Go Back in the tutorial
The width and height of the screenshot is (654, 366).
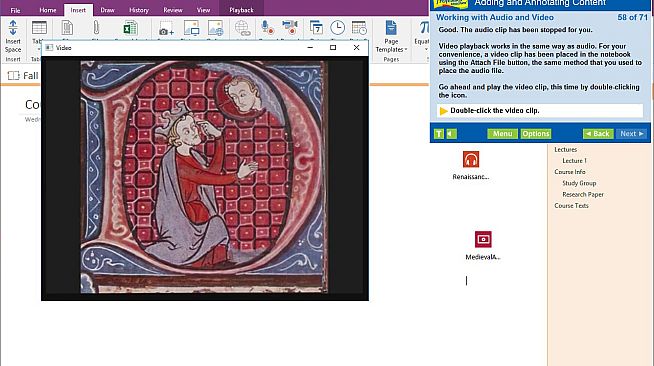point(598,134)
